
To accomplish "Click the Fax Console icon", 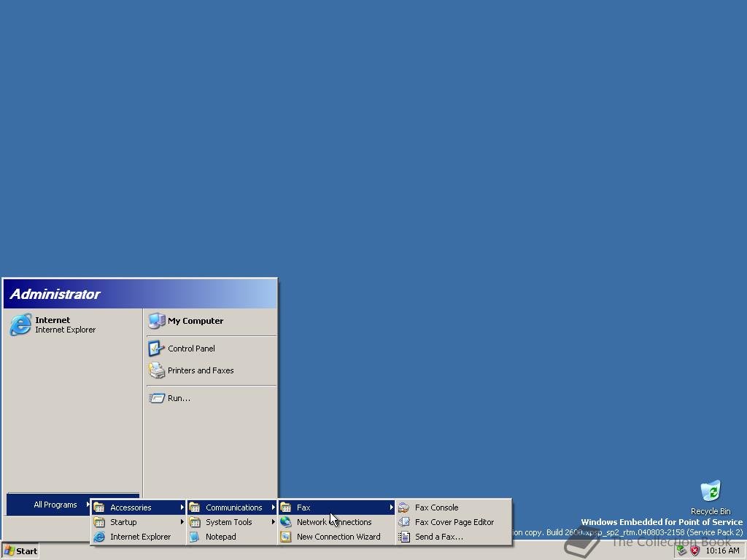I will [404, 507].
